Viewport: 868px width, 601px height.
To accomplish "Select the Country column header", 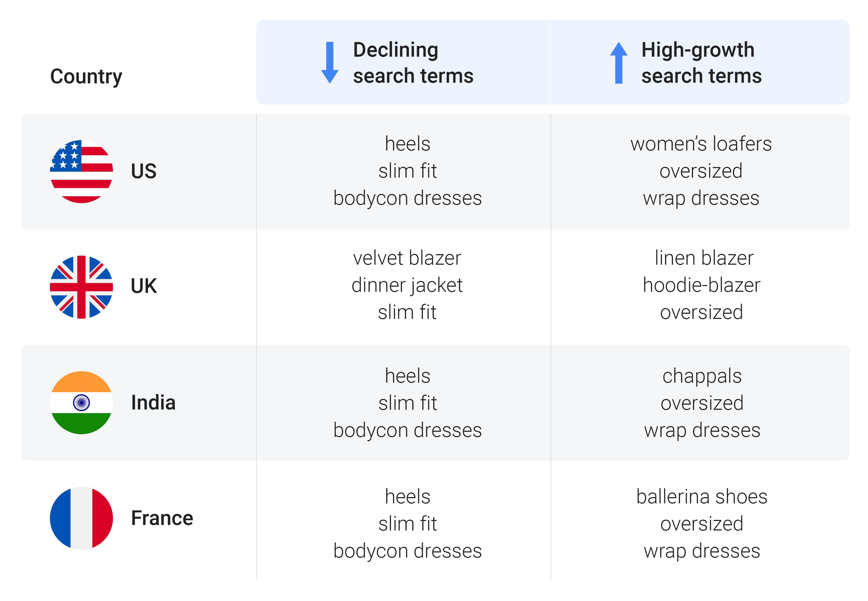I will point(86,77).
